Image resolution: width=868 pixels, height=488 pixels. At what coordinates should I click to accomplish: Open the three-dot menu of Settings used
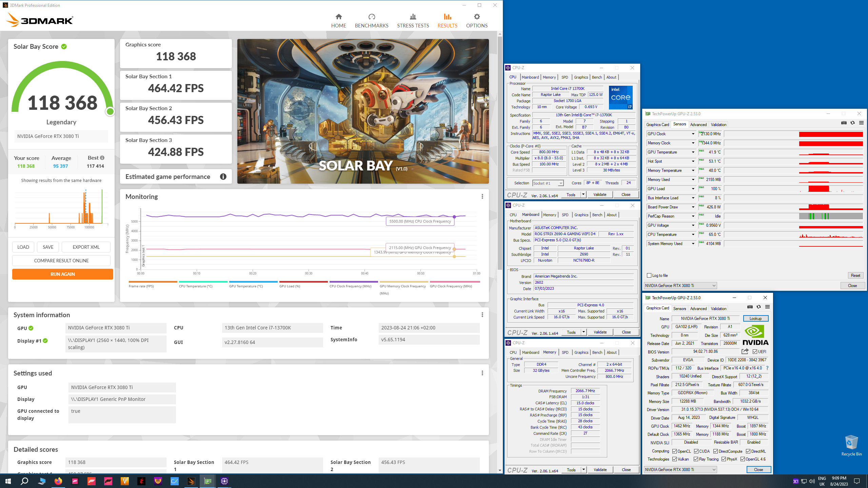point(482,373)
